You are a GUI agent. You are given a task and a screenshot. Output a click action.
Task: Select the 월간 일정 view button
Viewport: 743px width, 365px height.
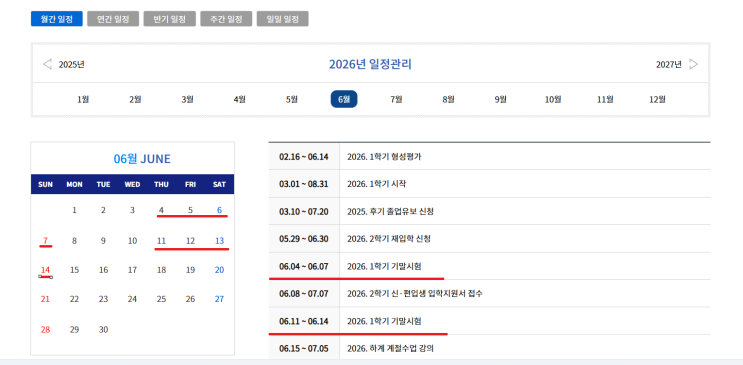pyautogui.click(x=57, y=19)
